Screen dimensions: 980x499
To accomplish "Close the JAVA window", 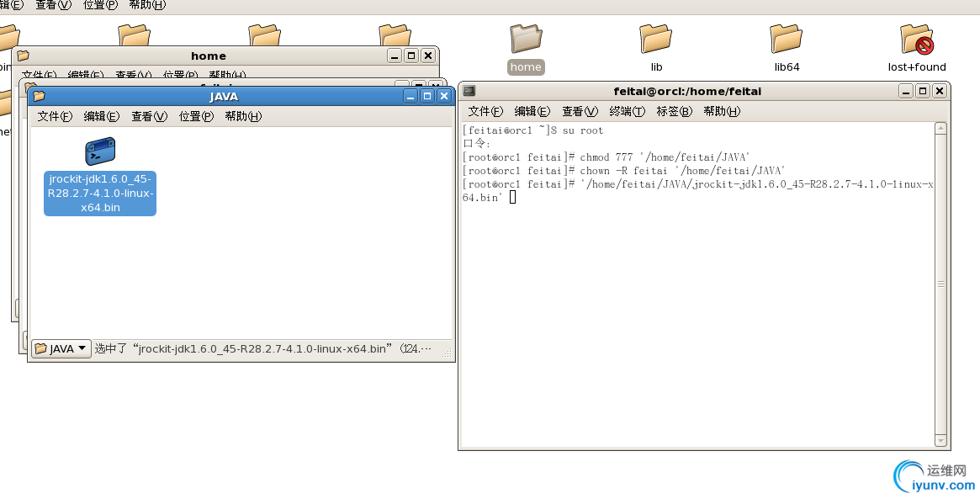I will click(444, 96).
